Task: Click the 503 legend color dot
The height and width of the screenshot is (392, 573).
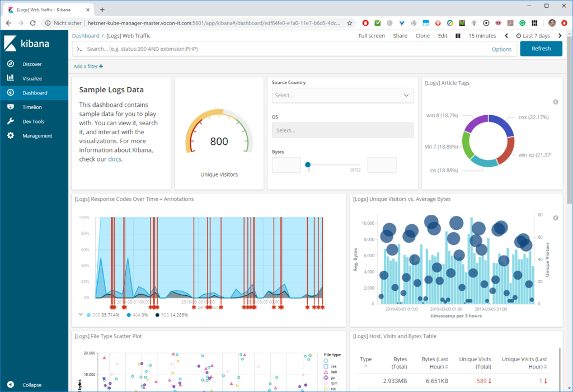Action: [x=157, y=315]
